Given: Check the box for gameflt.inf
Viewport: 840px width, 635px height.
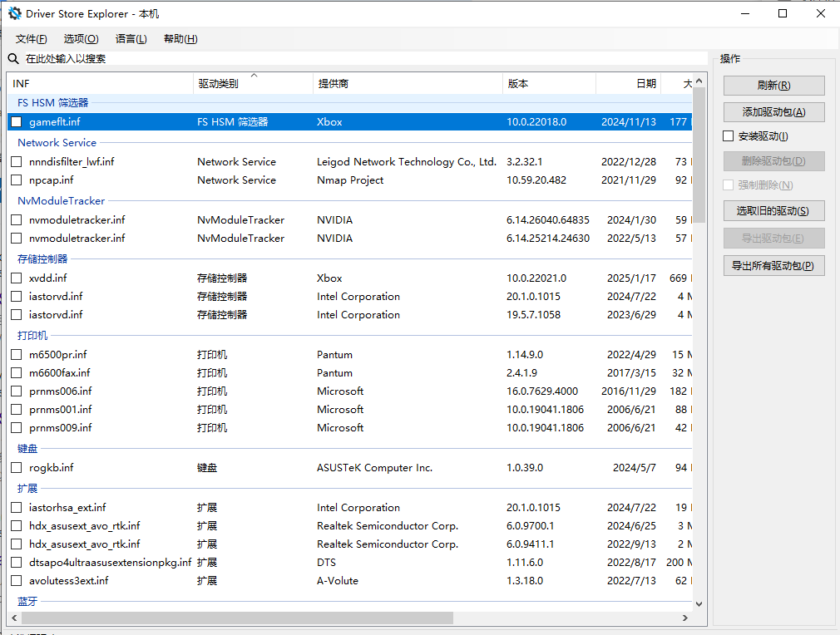Looking at the screenshot, I should pos(17,122).
